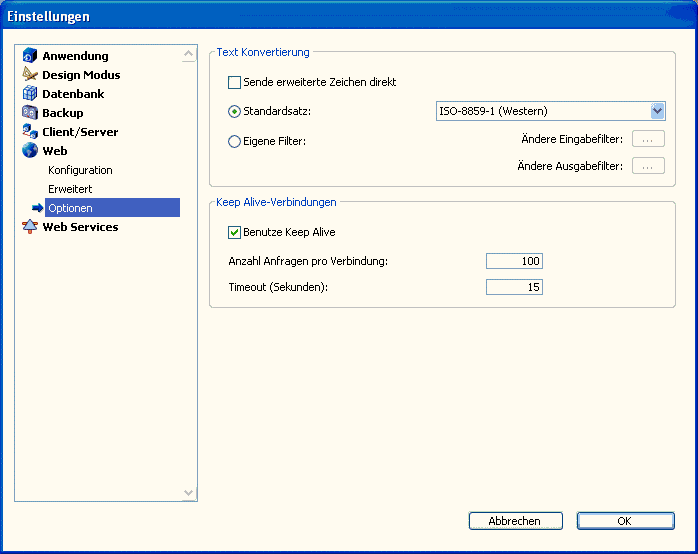This screenshot has width=698, height=554.
Task: Click the Datenbank icon in tree
Action: (30, 94)
